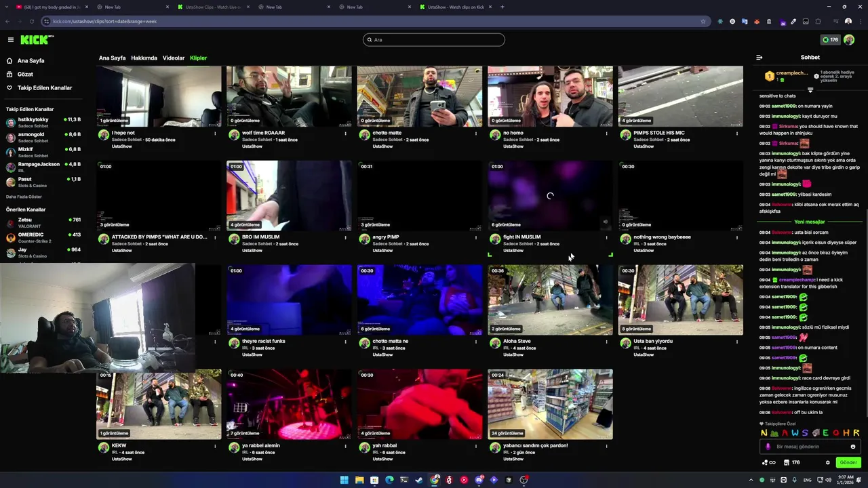The image size is (868, 488).
Task: Select the Videolar channel tab
Action: [174, 58]
